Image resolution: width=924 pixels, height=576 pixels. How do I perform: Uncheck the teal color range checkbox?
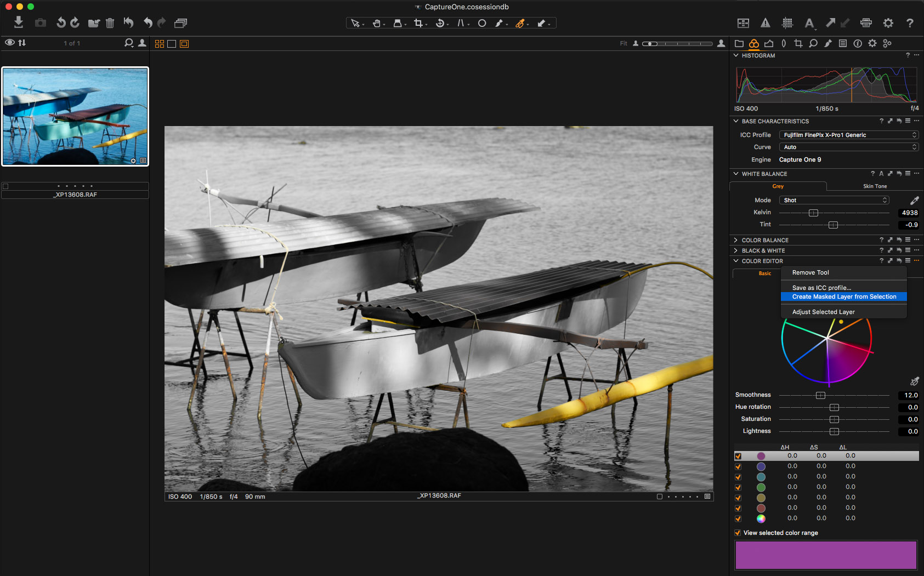[738, 477]
